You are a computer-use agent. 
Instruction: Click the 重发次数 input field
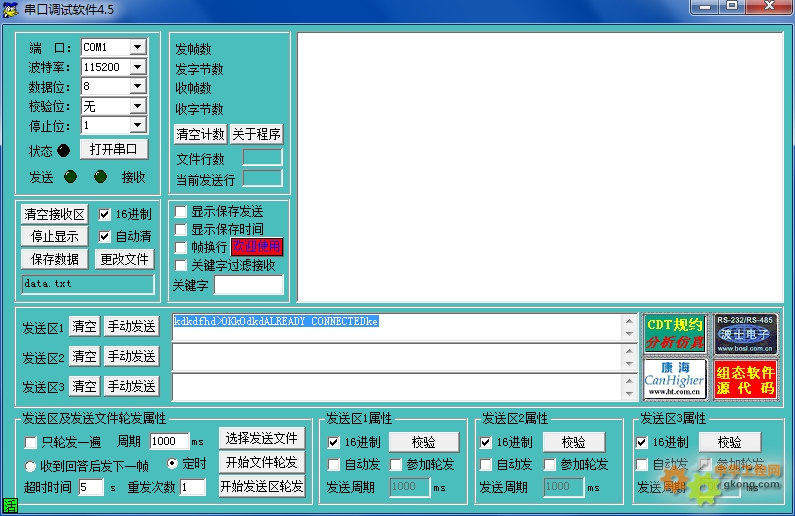[193, 487]
